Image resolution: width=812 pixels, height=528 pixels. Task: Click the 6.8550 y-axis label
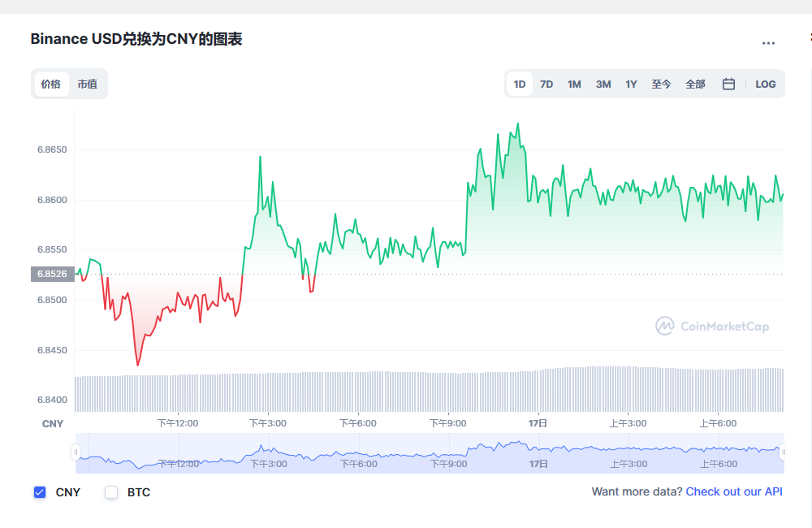(52, 249)
